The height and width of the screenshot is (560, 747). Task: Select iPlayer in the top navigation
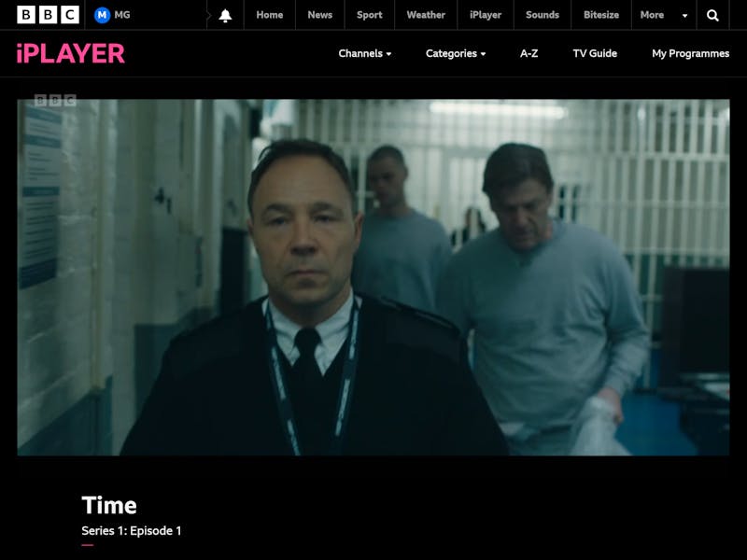tap(486, 15)
